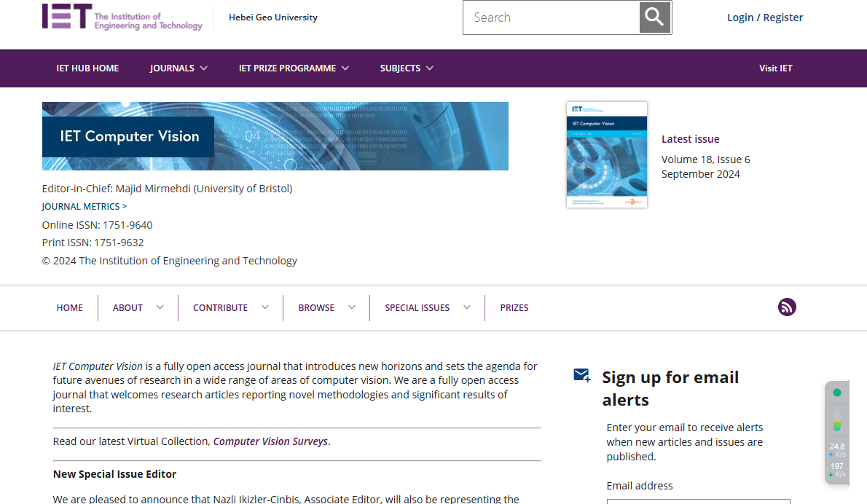Viewport: 867px width, 504px height.
Task: Expand the BROWSE submenu arrow
Action: 352,307
